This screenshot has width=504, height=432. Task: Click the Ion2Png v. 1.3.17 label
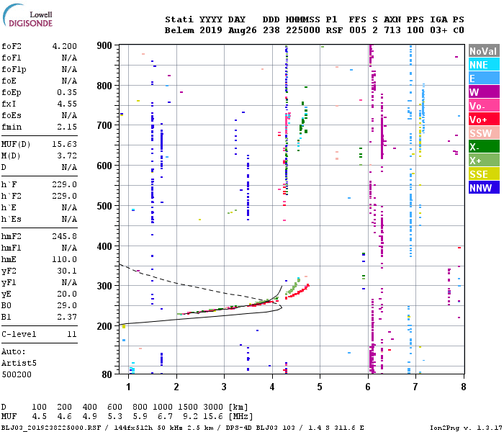[466, 428]
